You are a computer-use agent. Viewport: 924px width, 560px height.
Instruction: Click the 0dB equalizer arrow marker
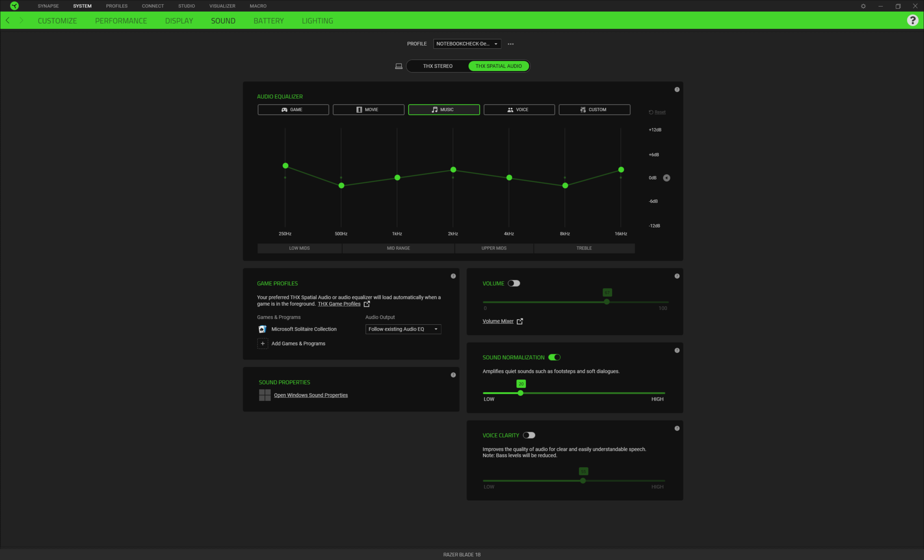point(667,178)
